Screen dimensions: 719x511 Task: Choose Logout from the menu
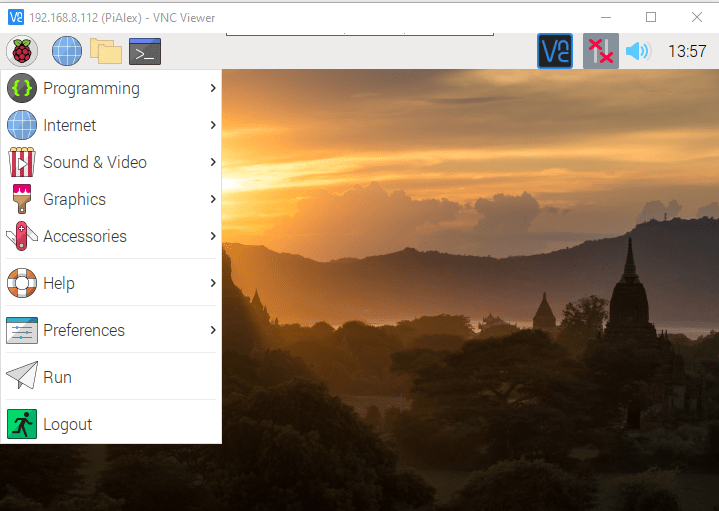point(111,424)
